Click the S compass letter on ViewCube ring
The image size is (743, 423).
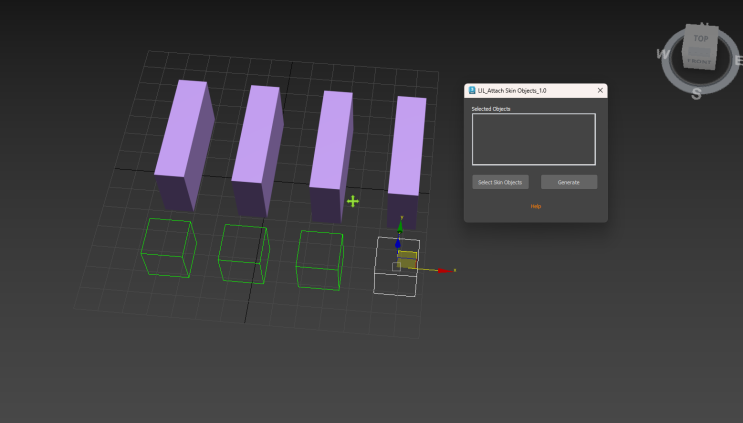[696, 94]
